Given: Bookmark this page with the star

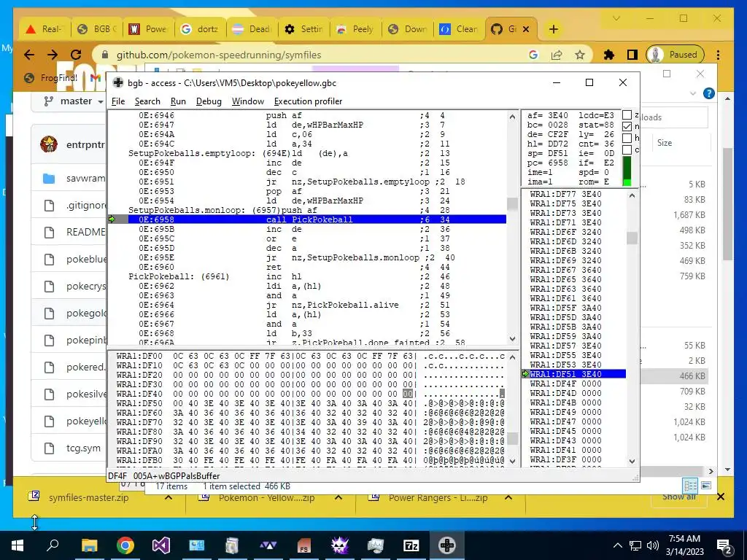Looking at the screenshot, I should pos(579,55).
